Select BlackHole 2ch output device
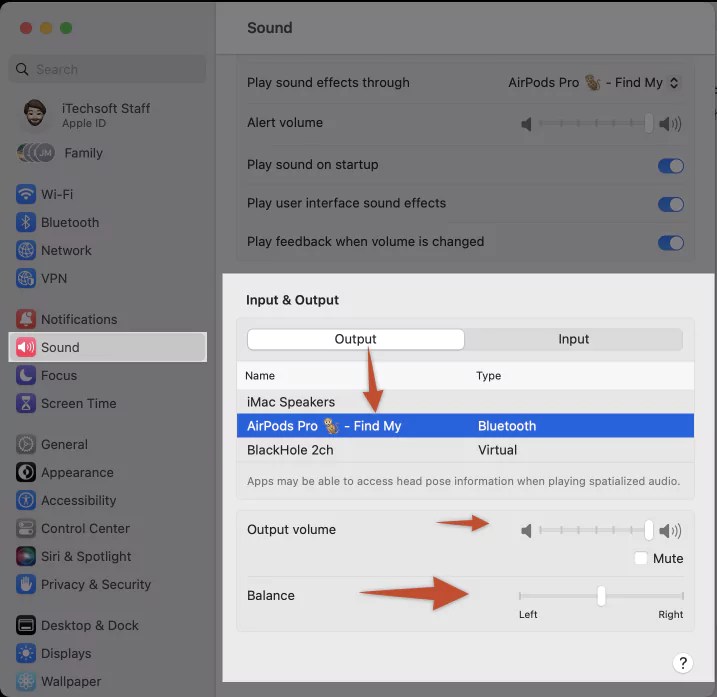Screen dimensions: 717x697 [465, 450]
